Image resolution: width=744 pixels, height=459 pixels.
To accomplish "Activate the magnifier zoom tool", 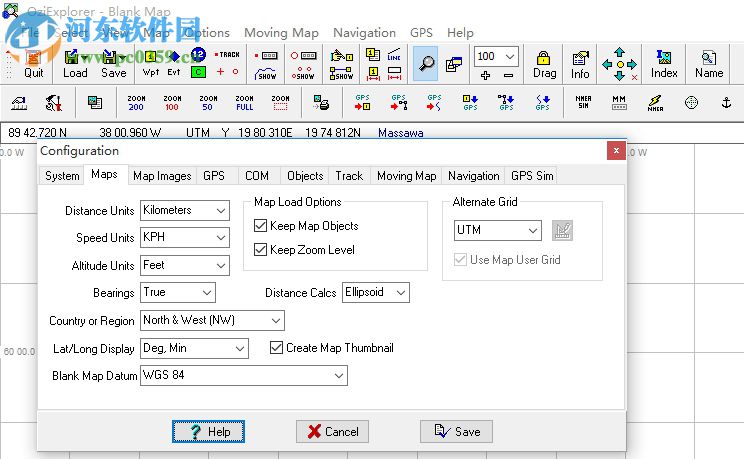I will click(x=426, y=64).
